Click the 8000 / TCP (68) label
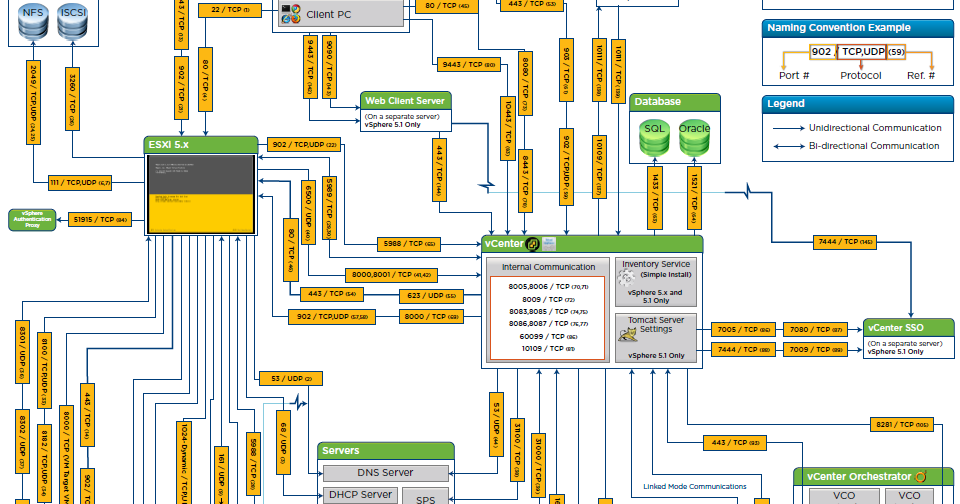The image size is (960, 504). (x=432, y=317)
